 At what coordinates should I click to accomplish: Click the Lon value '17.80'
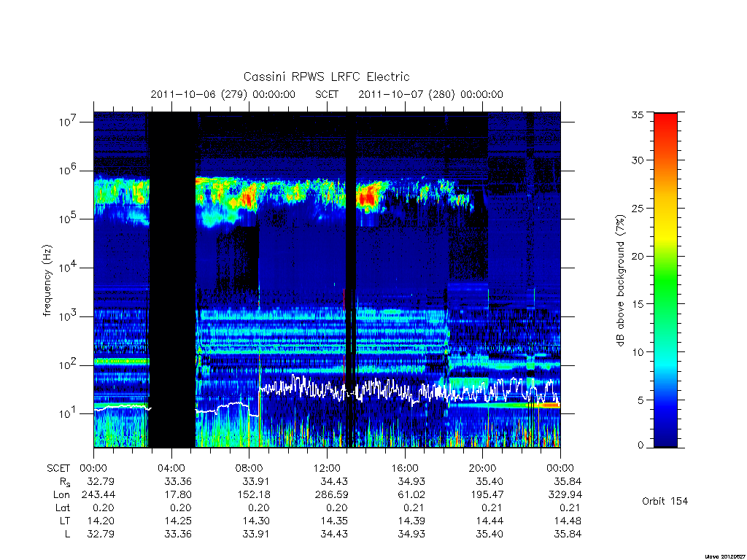click(x=178, y=495)
